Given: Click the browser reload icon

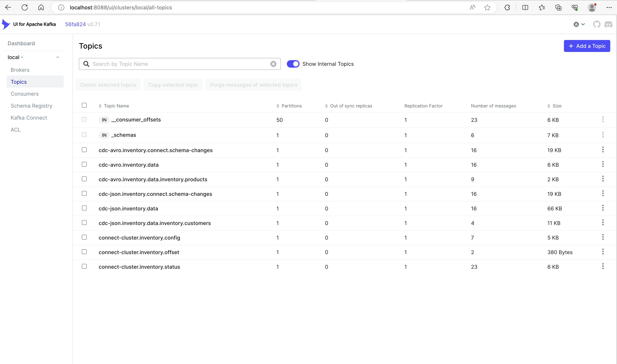Looking at the screenshot, I should tap(24, 8).
